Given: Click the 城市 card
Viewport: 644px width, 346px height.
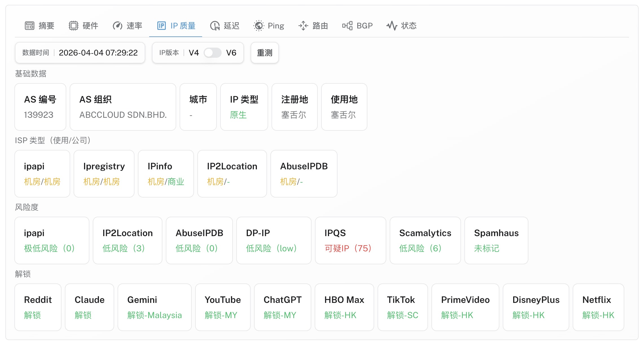Looking at the screenshot, I should coord(198,107).
